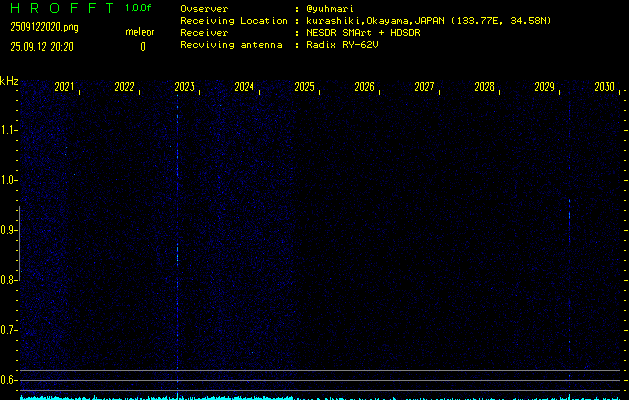Click the kHz axis unit label
The width and height of the screenshot is (629, 400).
point(9,81)
